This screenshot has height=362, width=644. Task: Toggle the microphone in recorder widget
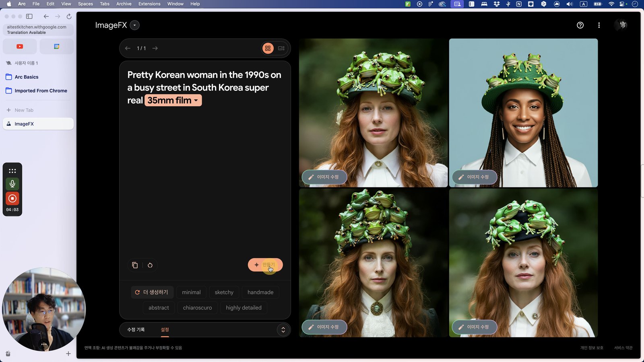[x=12, y=184]
